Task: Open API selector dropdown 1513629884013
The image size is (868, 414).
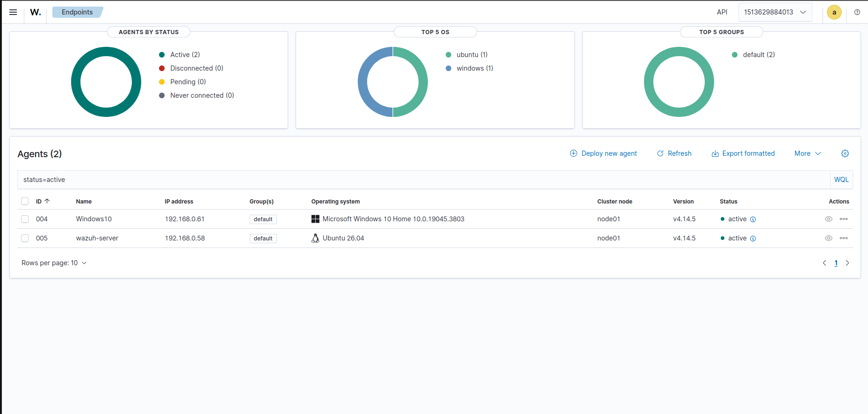Action: click(x=775, y=12)
